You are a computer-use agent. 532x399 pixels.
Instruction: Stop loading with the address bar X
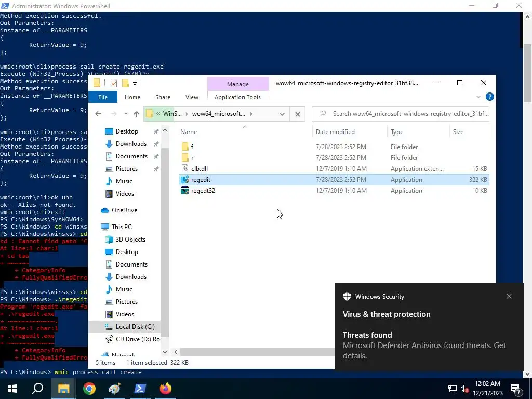tap(298, 114)
